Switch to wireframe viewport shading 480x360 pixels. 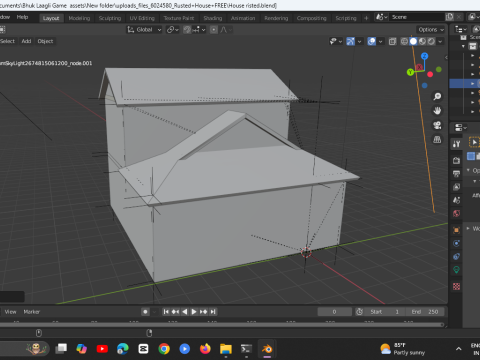(404, 41)
